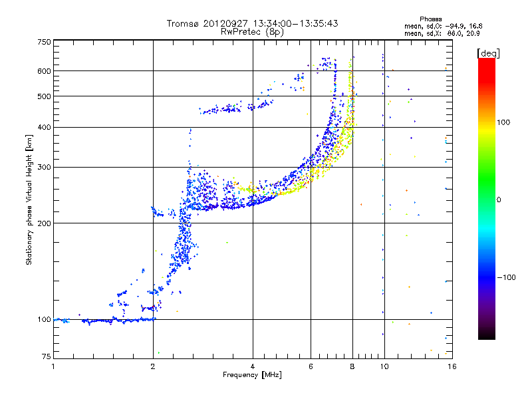
Task: Click the x-axis tick label '4'
Action: coord(253,366)
